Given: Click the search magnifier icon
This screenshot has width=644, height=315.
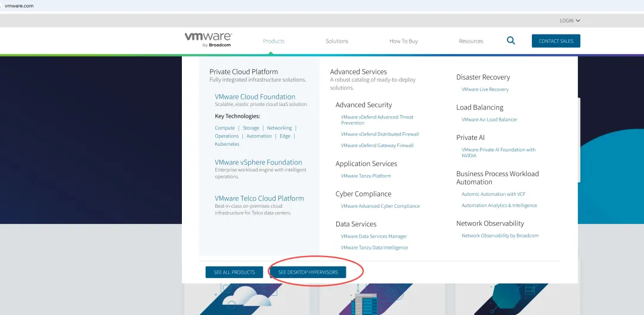Looking at the screenshot, I should tap(511, 40).
